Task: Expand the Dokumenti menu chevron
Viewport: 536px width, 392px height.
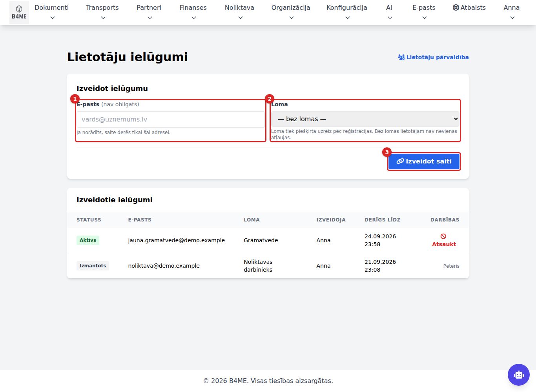Action: (53, 18)
